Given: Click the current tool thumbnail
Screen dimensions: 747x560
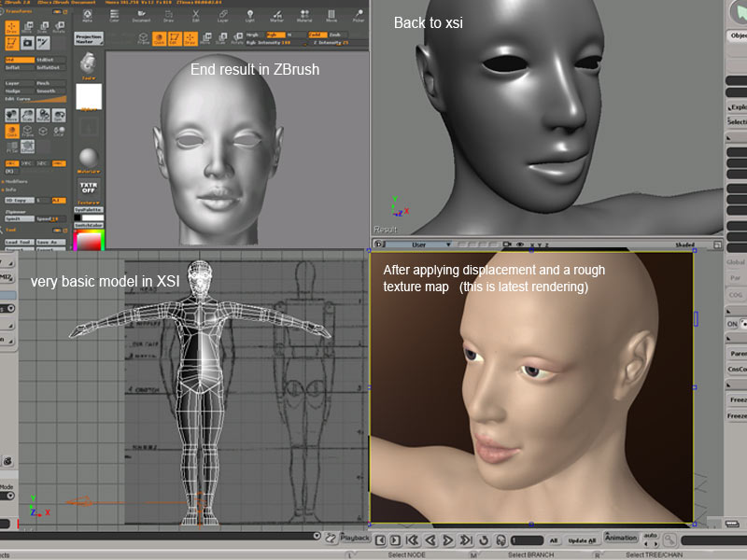Looking at the screenshot, I should point(88,63).
